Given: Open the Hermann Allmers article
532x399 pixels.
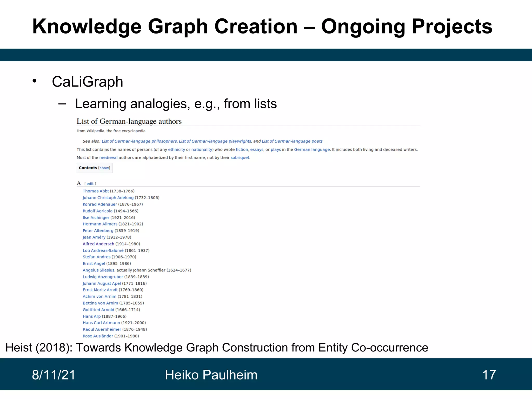Looking at the screenshot, I should click(100, 224).
